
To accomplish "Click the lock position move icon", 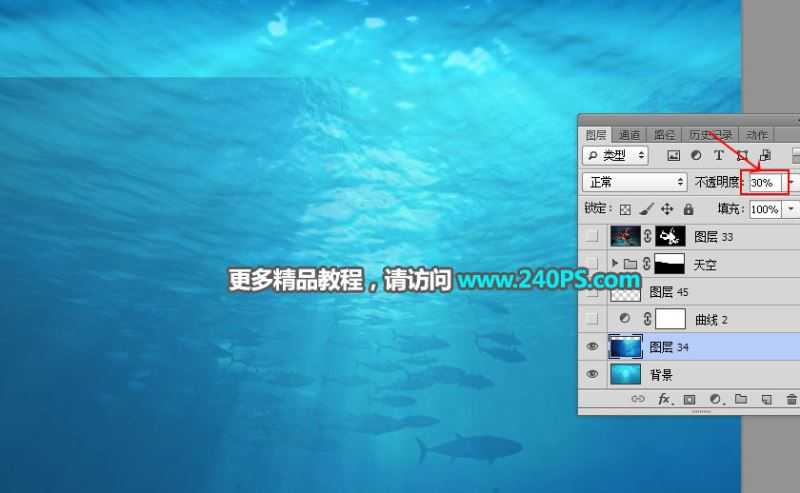I will 667,209.
